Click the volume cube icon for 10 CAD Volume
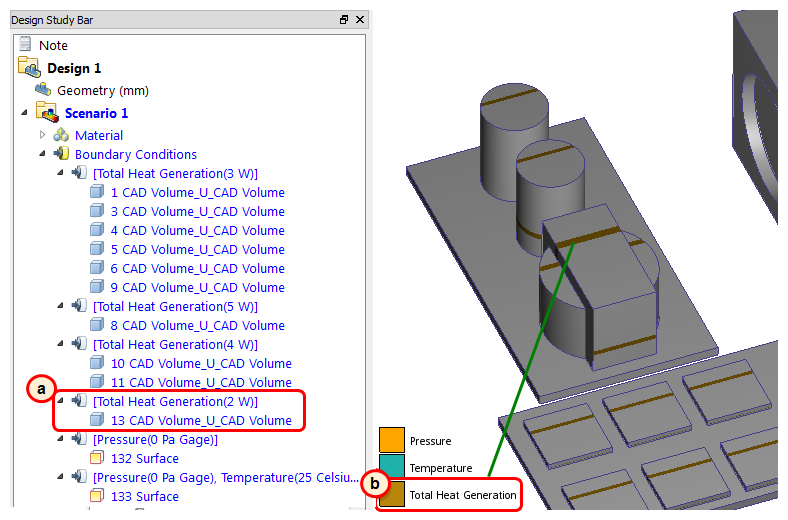Viewport: 788px width, 520px height. point(97,363)
